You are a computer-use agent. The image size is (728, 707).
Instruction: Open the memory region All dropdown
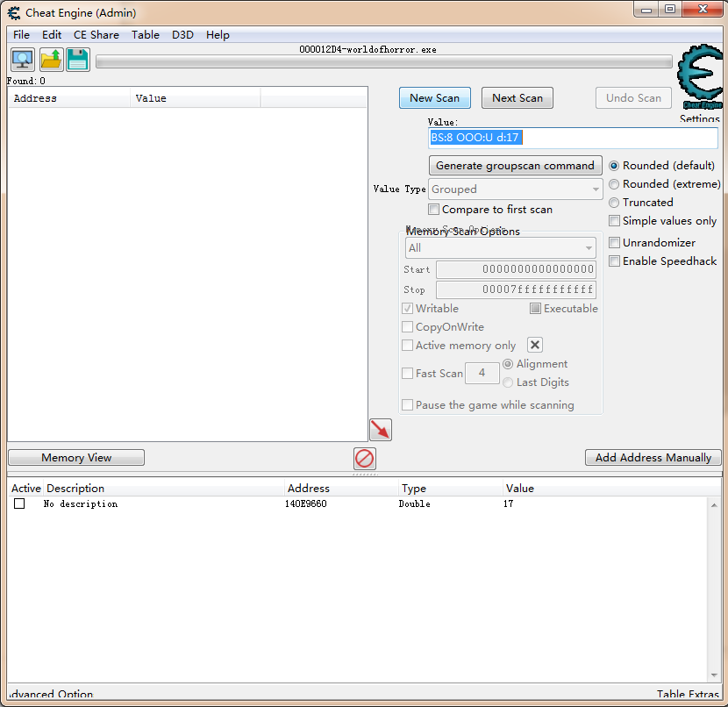[x=501, y=248]
